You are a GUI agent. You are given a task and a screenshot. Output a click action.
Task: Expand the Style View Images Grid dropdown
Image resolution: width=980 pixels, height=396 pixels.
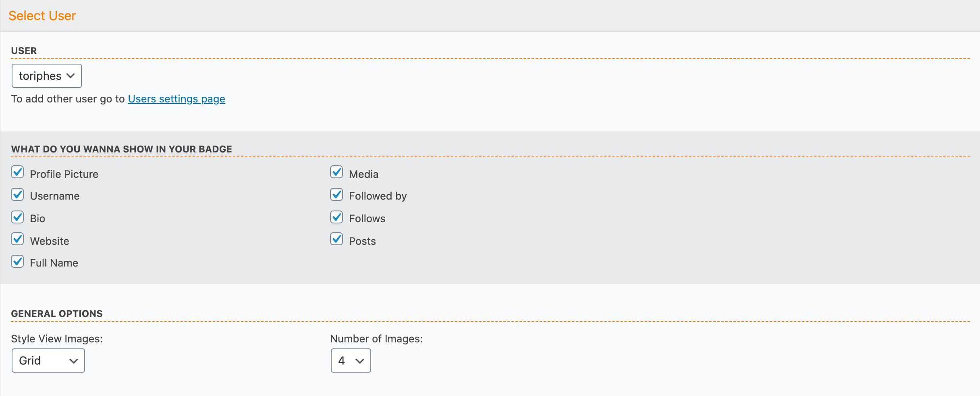pyautogui.click(x=48, y=361)
